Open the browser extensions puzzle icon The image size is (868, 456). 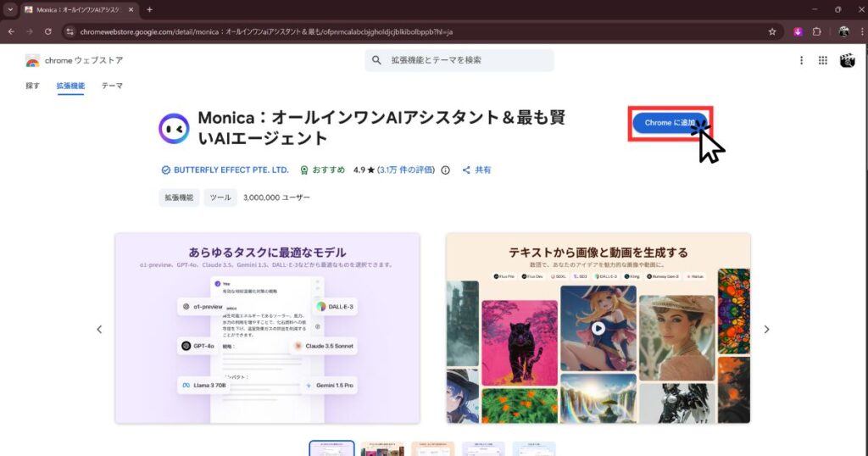(x=817, y=31)
